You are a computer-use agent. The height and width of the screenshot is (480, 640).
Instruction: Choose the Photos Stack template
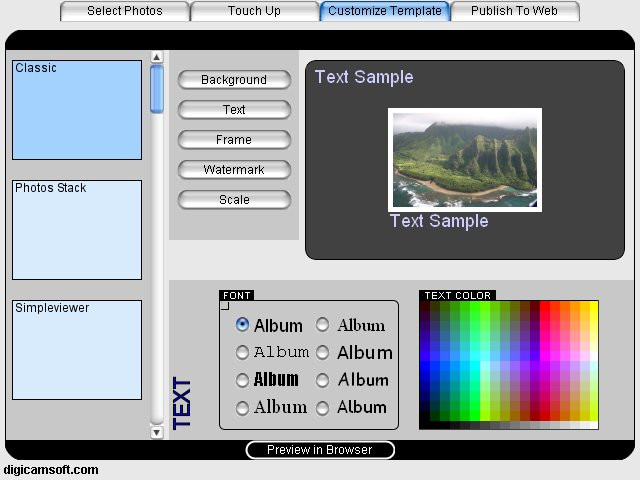77,230
